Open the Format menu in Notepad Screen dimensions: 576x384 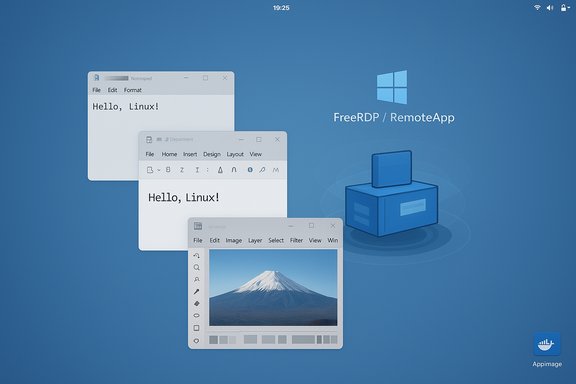[133, 90]
